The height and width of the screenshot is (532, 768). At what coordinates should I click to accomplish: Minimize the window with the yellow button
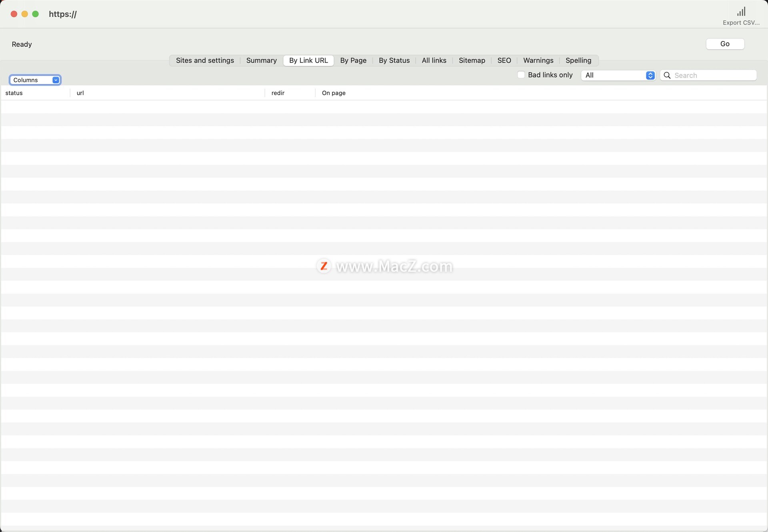pos(24,14)
